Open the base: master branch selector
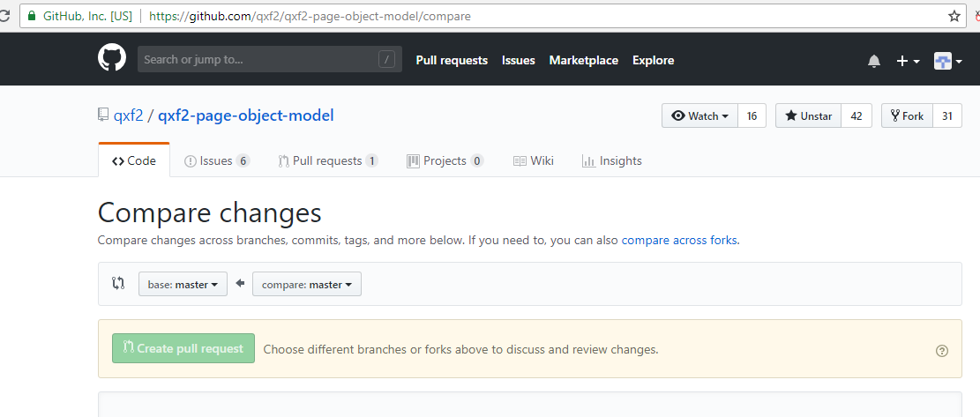Viewport: 980px width, 417px height. (183, 284)
